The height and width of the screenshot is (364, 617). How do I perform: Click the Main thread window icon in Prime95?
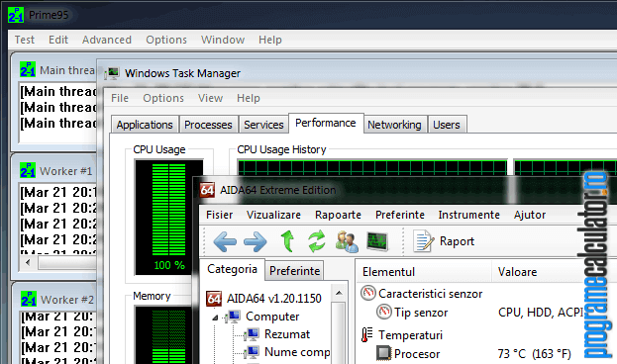point(28,69)
